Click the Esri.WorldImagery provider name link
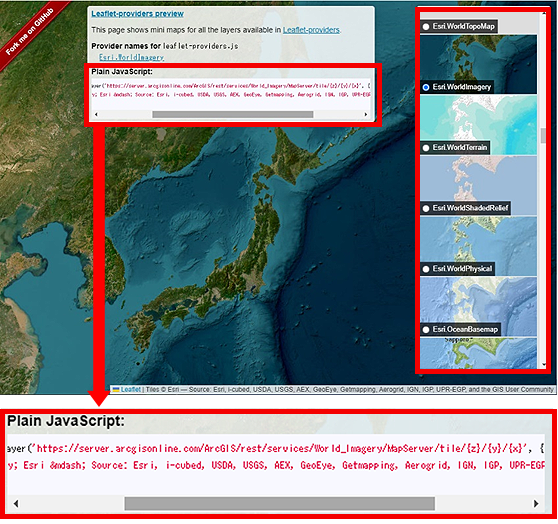 pos(131,57)
